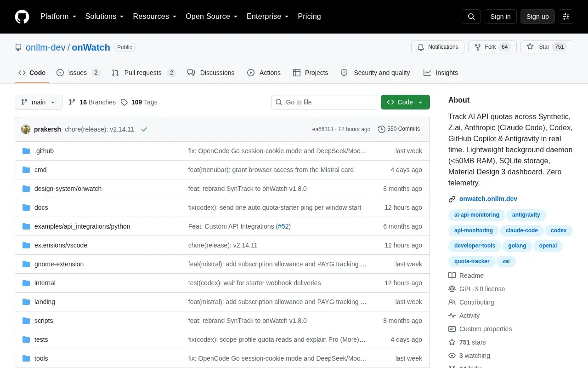Select the codex topic tag

pos(559,230)
